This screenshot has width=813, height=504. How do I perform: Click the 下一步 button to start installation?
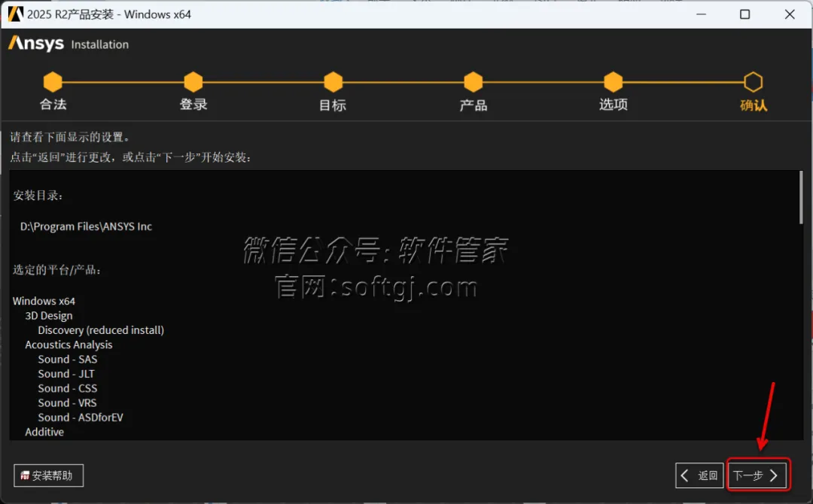pyautogui.click(x=758, y=475)
